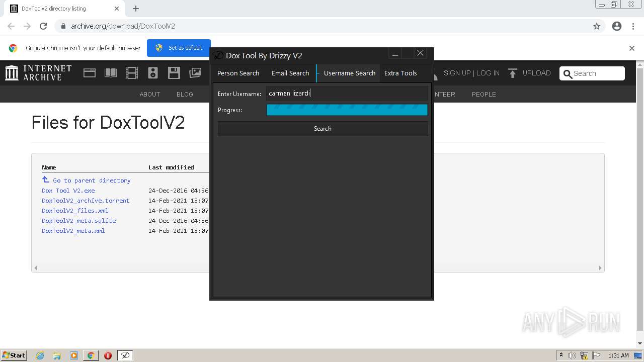Image resolution: width=644 pixels, height=362 pixels.
Task: Click the Last modified column header
Action: pos(171,167)
